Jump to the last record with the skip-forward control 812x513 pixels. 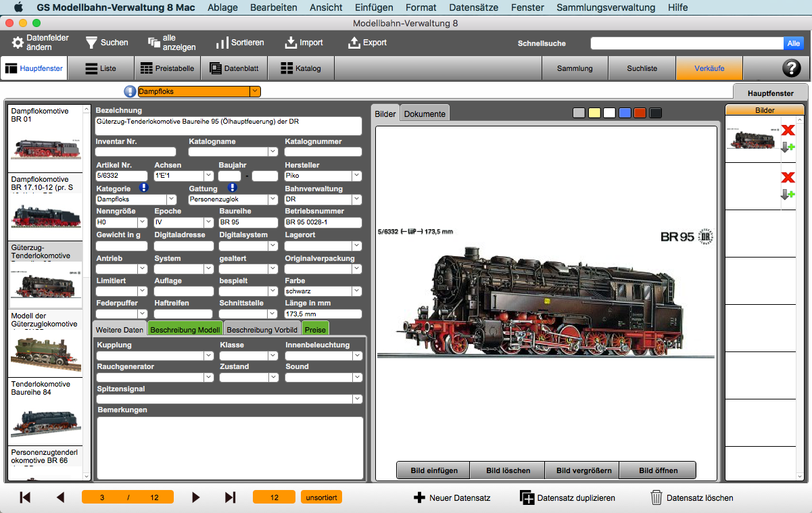pyautogui.click(x=230, y=497)
